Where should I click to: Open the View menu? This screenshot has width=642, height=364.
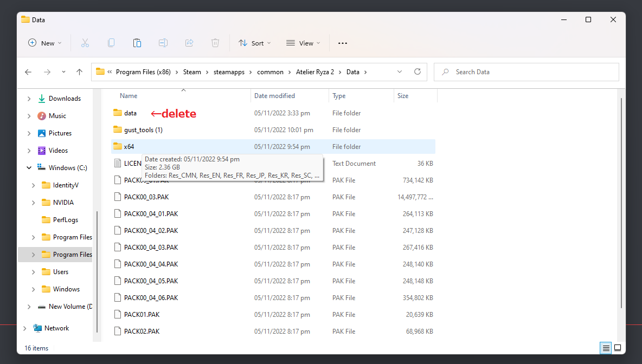pyautogui.click(x=303, y=43)
